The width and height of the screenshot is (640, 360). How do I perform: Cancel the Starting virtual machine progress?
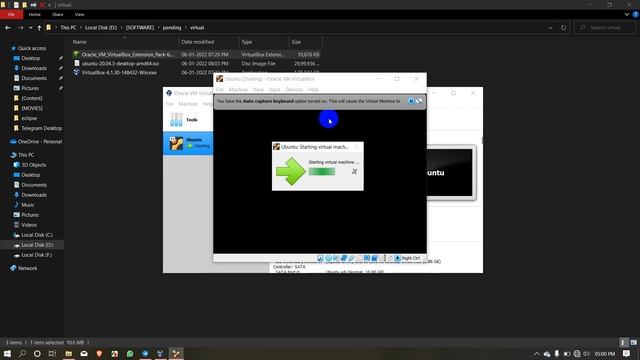point(354,172)
